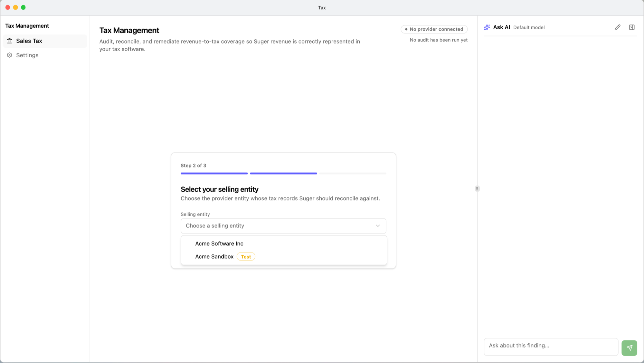Click the Ask AI panel title
The width and height of the screenshot is (644, 363).
[x=501, y=27]
